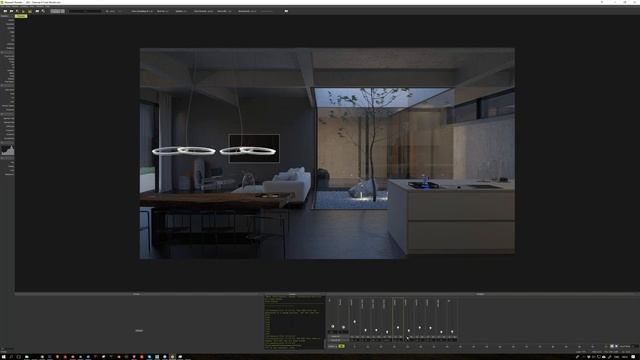640x360 pixels.
Task: Click the histogram graph in the left panel
Action: point(7,149)
